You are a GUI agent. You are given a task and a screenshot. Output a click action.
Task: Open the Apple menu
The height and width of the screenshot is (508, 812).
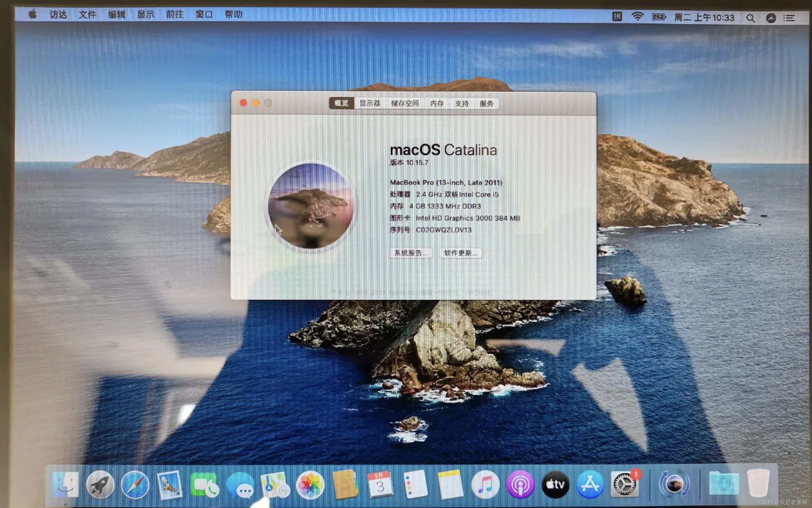pyautogui.click(x=33, y=15)
